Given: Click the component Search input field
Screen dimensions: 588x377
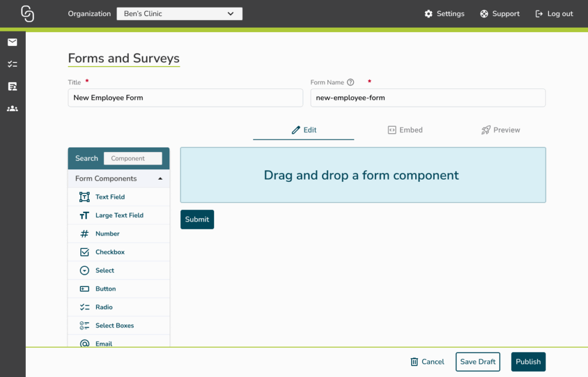Looking at the screenshot, I should 133,158.
